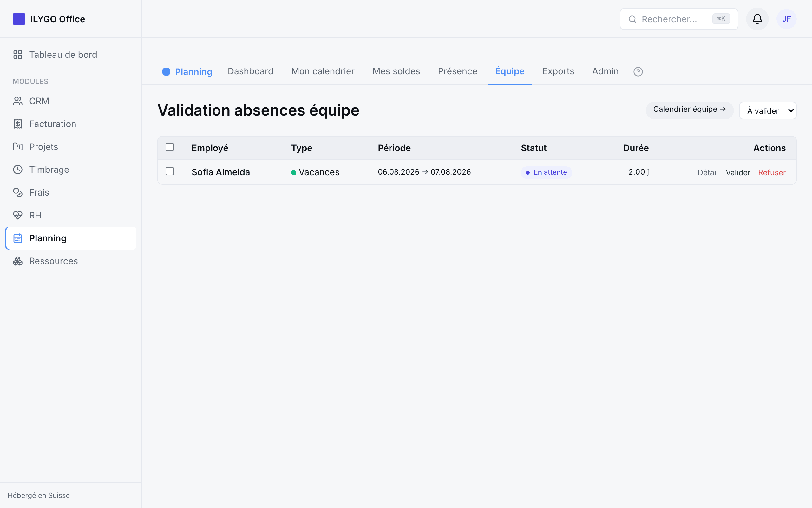Click the search magnifier icon

point(632,19)
